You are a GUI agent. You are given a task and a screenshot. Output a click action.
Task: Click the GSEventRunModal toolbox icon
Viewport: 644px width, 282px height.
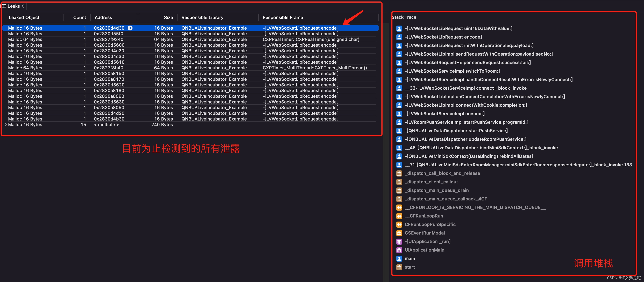[399, 233]
